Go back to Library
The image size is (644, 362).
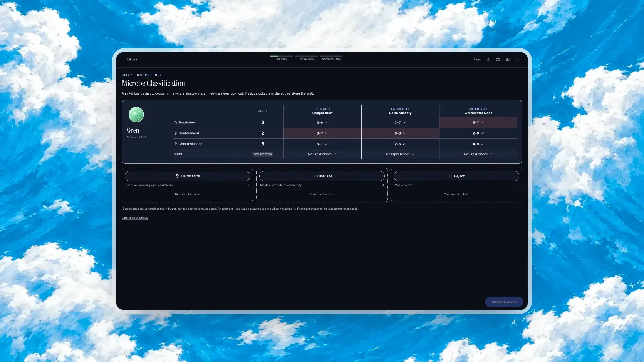pyautogui.click(x=130, y=60)
